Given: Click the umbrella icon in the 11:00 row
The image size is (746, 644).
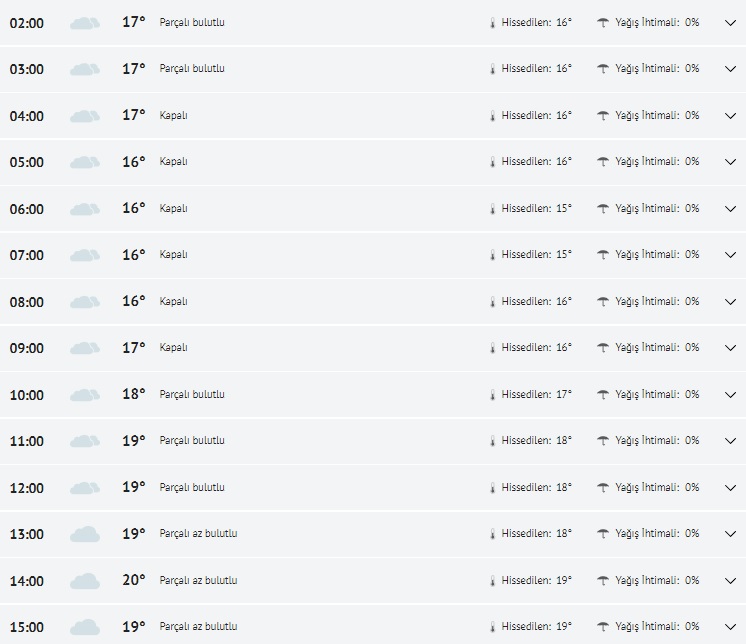Looking at the screenshot, I should [x=603, y=441].
